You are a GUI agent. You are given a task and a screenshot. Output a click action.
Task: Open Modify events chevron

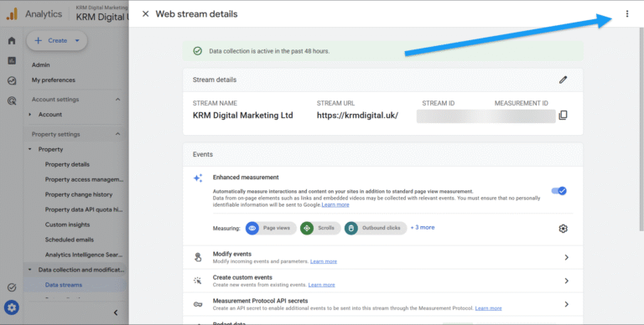(x=566, y=257)
